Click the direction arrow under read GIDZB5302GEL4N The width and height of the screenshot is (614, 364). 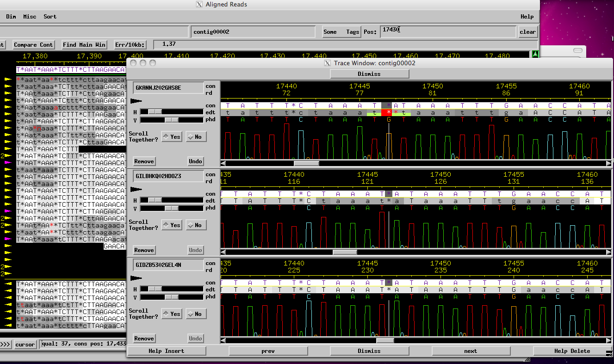pyautogui.click(x=136, y=278)
